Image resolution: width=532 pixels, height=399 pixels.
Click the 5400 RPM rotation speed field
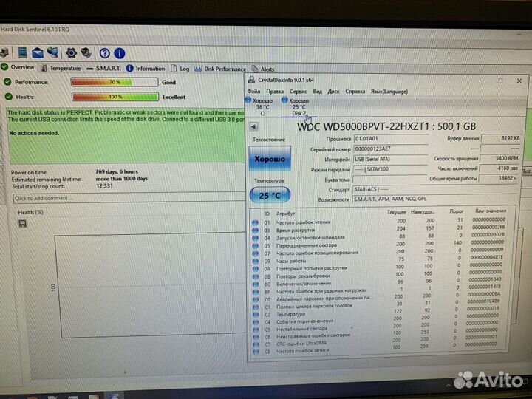500,158
